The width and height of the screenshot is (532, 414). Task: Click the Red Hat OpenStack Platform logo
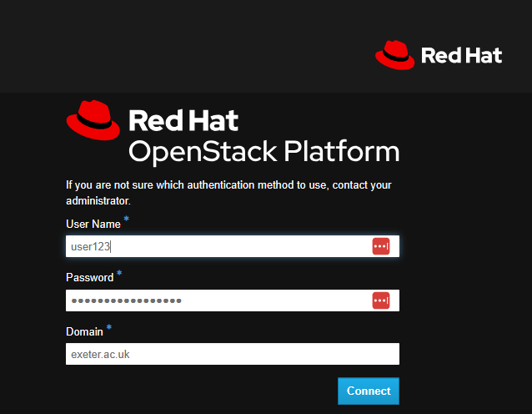coord(233,134)
